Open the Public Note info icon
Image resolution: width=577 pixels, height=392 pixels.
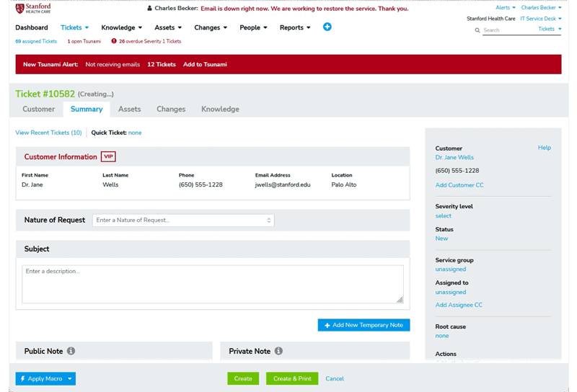(x=71, y=351)
